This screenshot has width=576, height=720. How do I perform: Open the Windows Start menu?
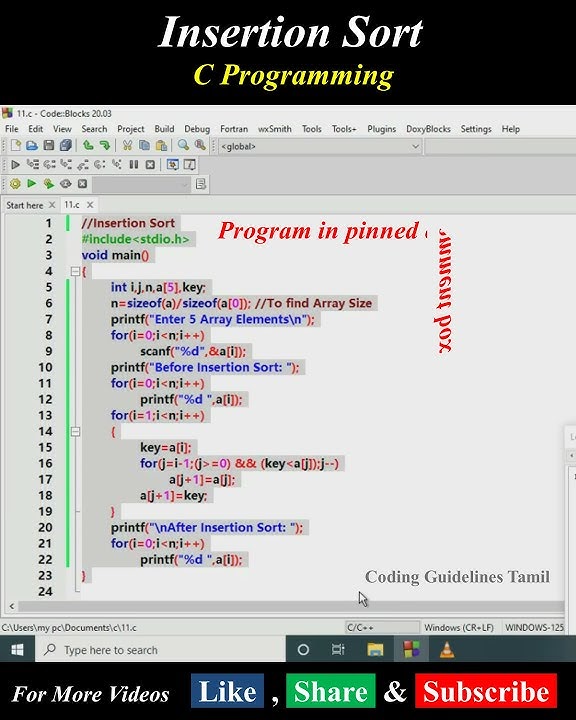click(17, 650)
